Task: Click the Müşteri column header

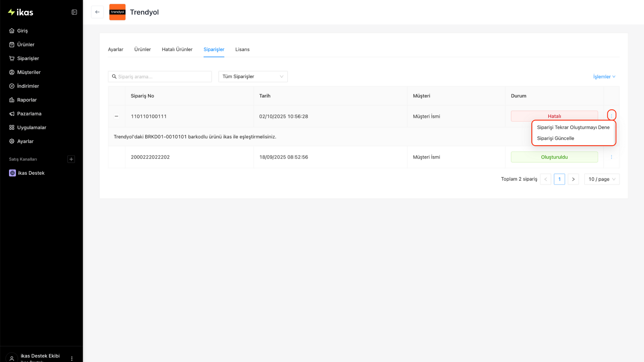Action: (x=421, y=96)
